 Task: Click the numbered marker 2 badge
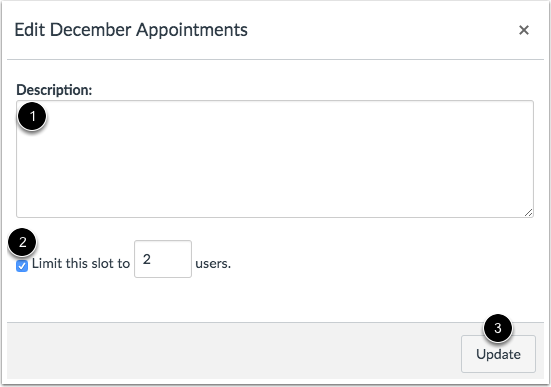[x=22, y=242]
